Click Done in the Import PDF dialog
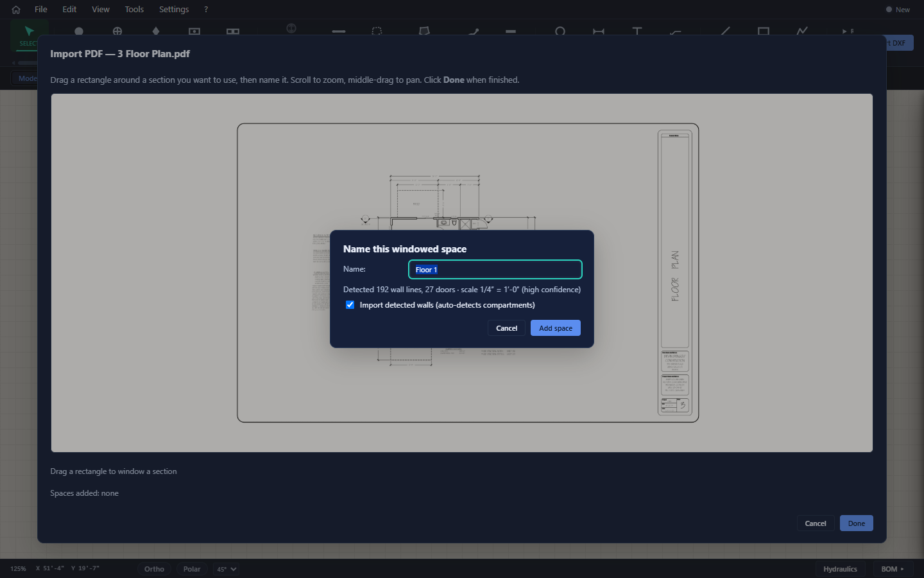Screen dimensions: 924x578 (x=857, y=523)
